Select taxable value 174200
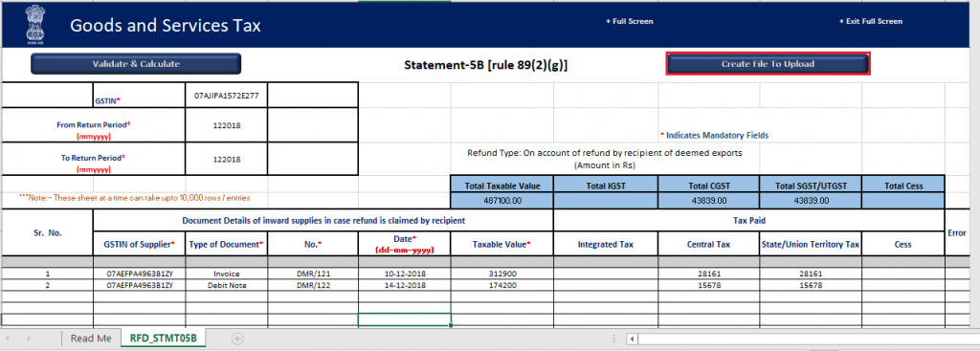This screenshot has width=980, height=351. [x=501, y=285]
